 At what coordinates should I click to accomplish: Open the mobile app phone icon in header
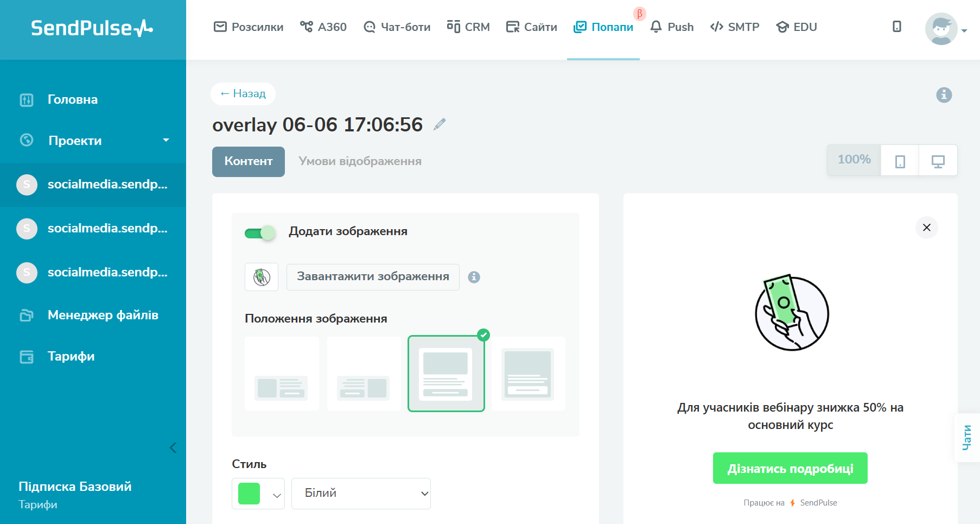point(897,27)
